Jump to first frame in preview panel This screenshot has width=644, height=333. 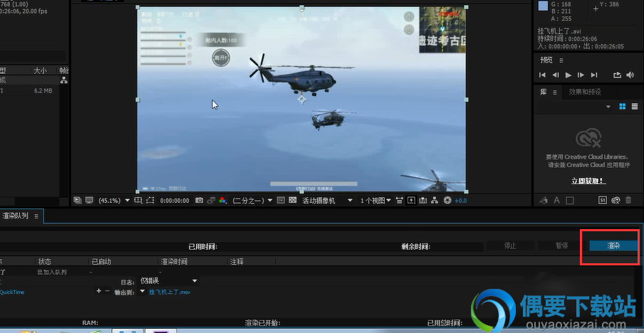(543, 75)
